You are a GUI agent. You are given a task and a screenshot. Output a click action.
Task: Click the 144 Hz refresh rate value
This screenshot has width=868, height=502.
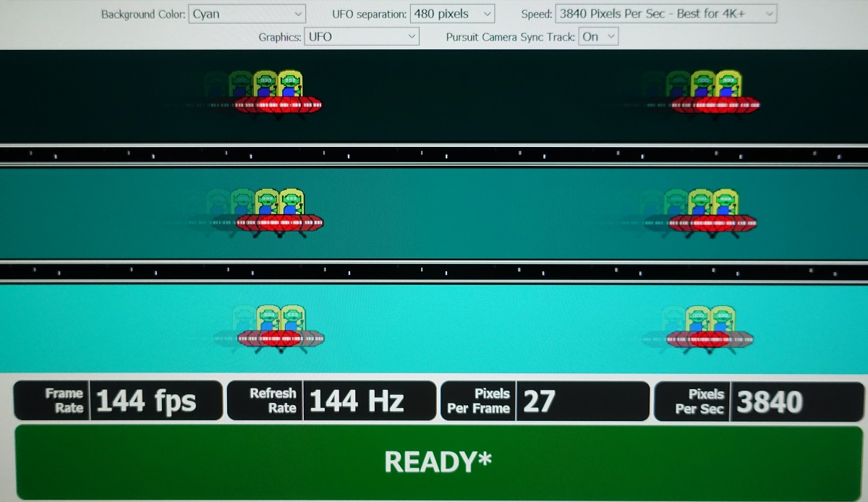357,401
